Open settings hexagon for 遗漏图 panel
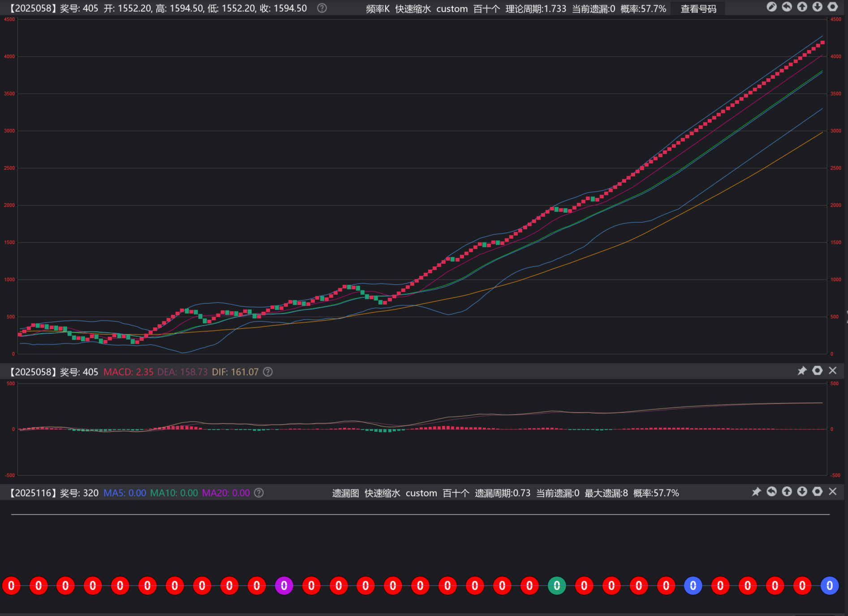 [818, 492]
